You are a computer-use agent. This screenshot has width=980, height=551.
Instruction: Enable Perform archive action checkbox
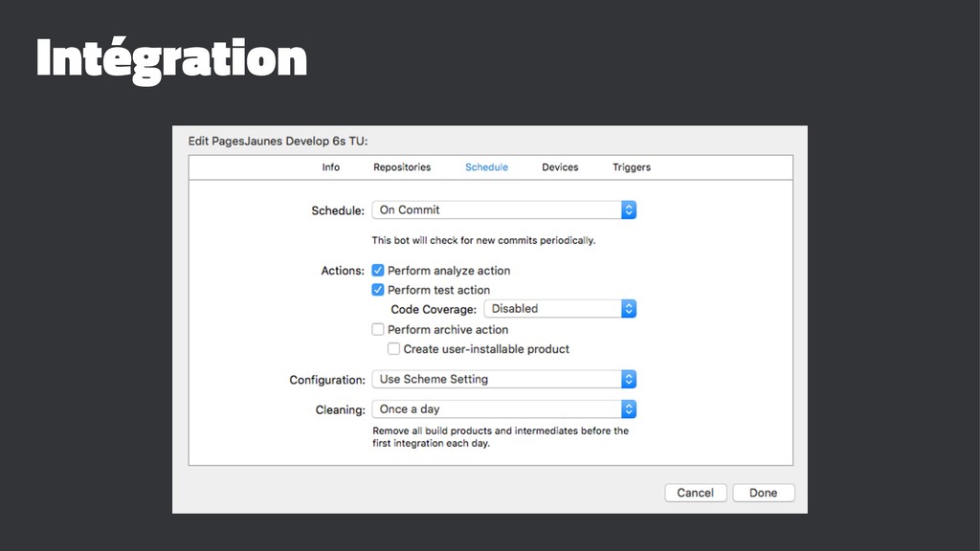pyautogui.click(x=378, y=329)
